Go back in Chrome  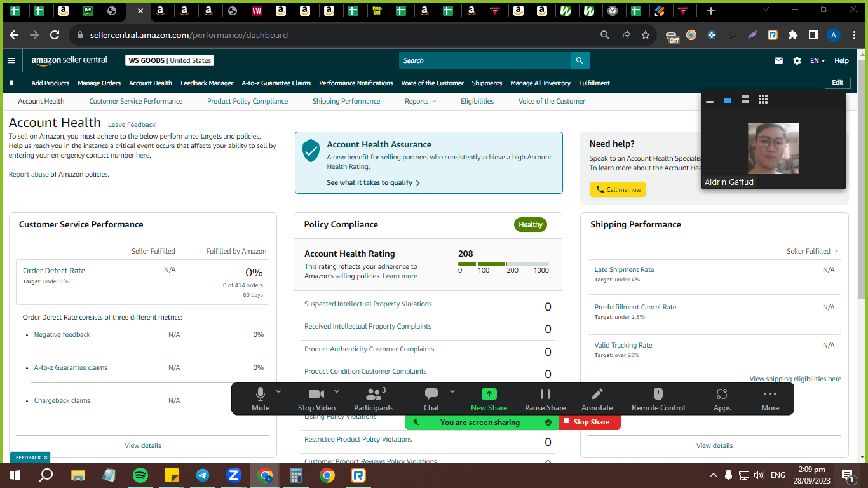(x=14, y=35)
